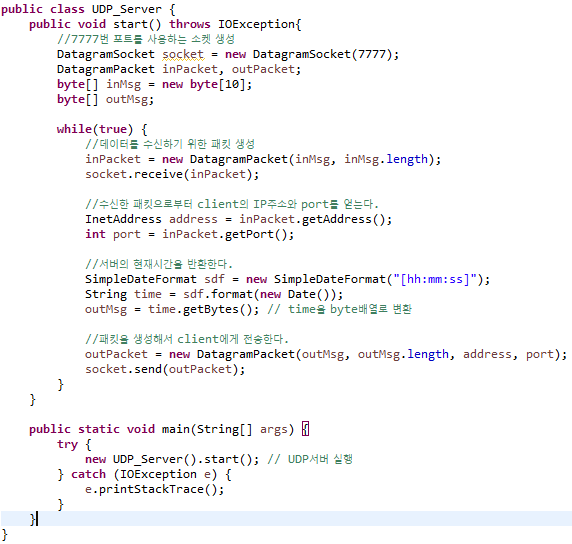Screen dimensions: 572x544
Task: Click 'new UDP_Server().start();' call
Action: 172,459
